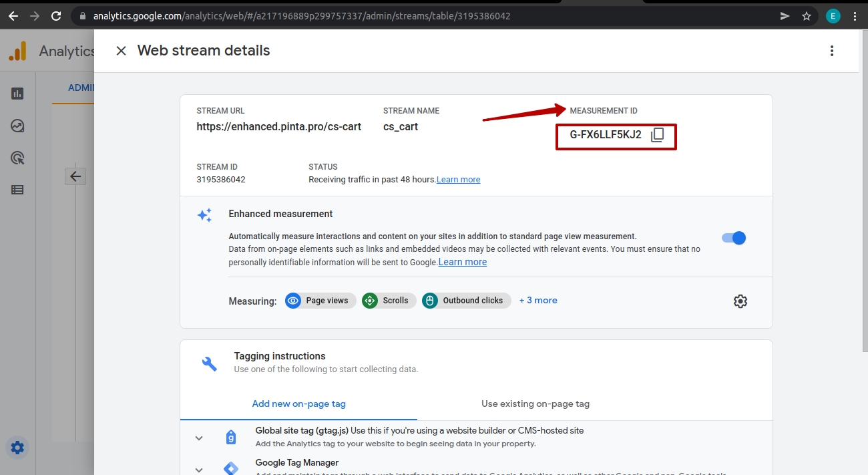The height and width of the screenshot is (475, 868).
Task: Open the Reports icon in sidebar
Action: pos(18,94)
